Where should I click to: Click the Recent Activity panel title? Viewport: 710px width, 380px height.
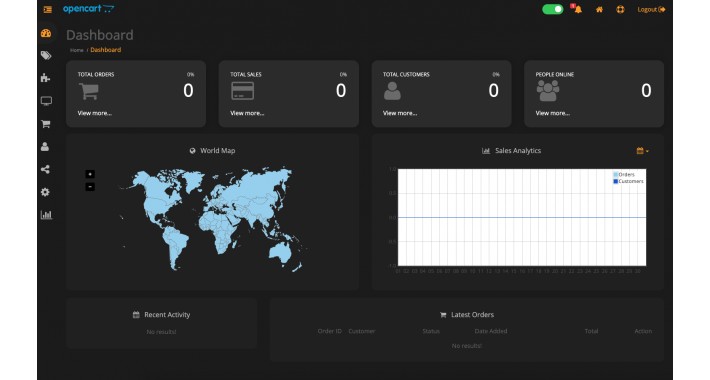167,315
